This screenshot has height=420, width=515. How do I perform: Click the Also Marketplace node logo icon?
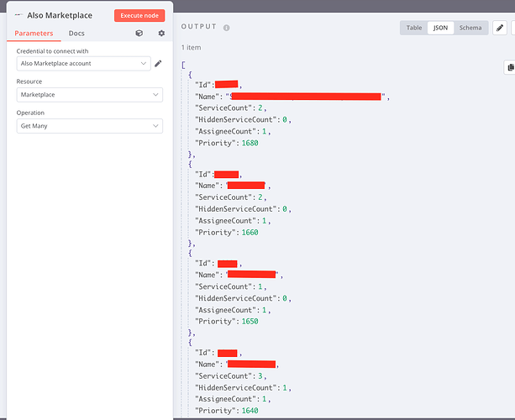18,15
